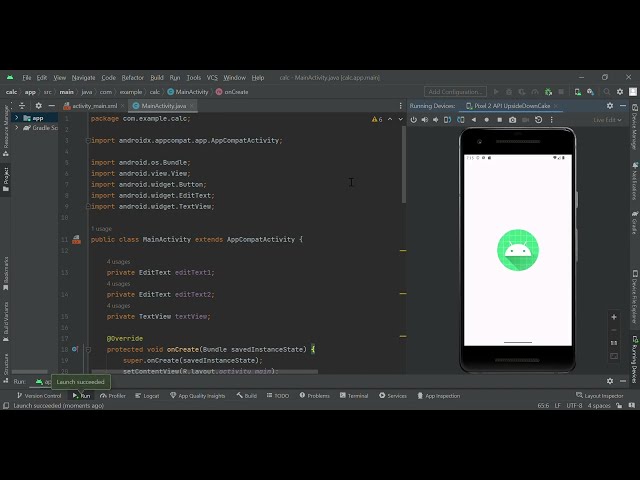Click the Search Everywhere magnifier icon
The width and height of the screenshot is (640, 480).
(607, 92)
